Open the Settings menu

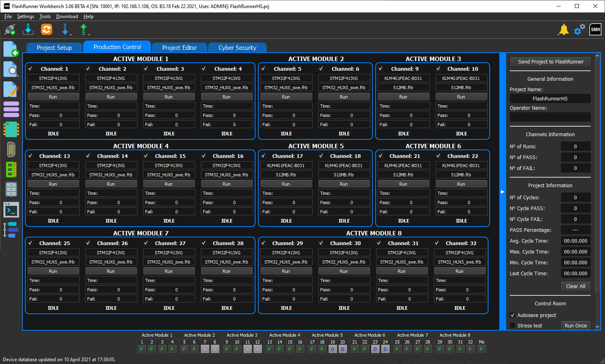[26, 16]
